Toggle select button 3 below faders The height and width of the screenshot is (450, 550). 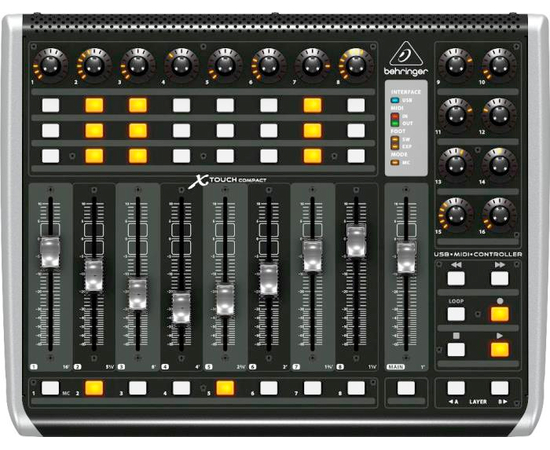pyautogui.click(x=138, y=388)
